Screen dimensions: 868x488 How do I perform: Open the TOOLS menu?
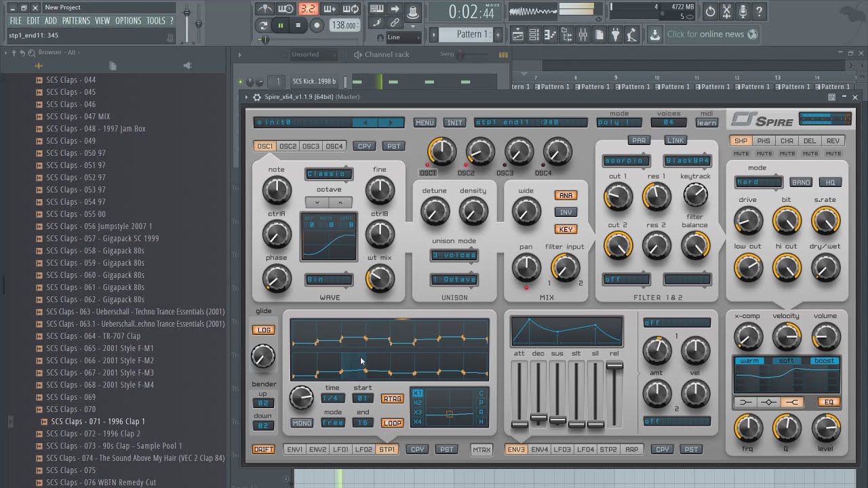pos(156,21)
